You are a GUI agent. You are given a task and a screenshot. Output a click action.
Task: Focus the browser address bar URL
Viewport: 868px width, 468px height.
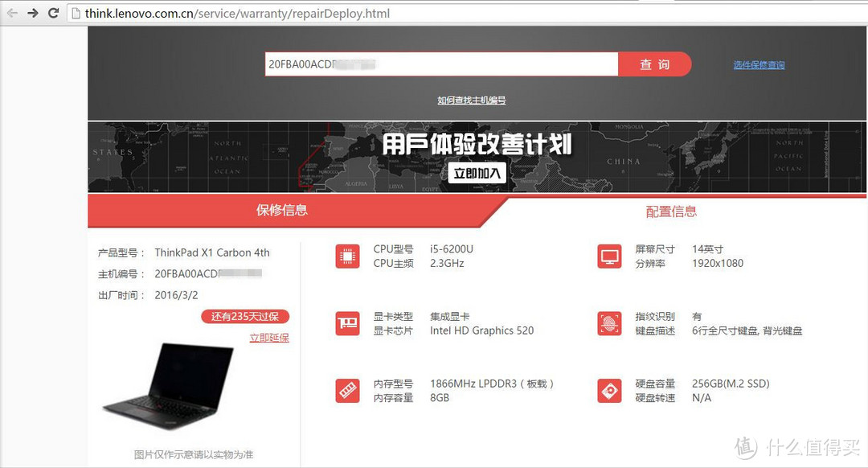point(237,14)
